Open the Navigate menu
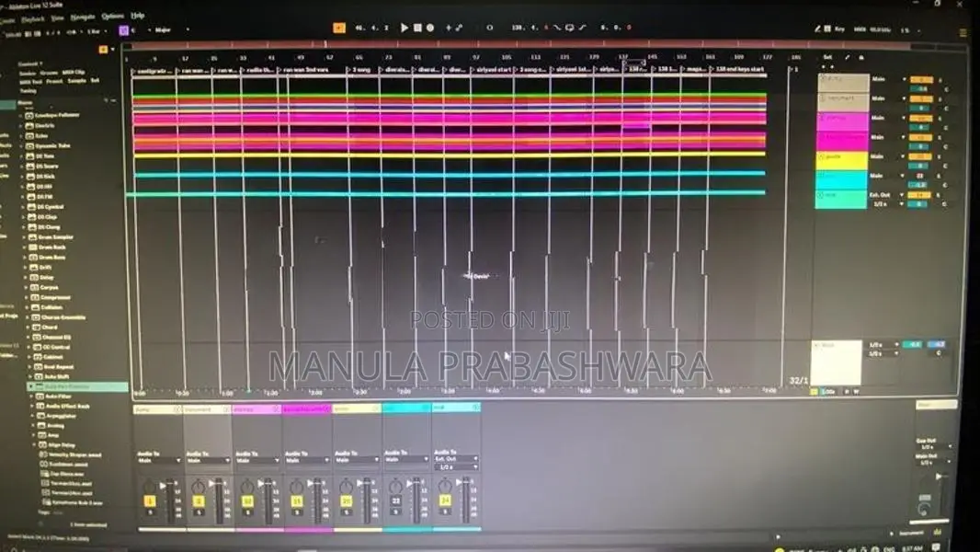Viewport: 980px width, 552px height. tap(83, 17)
